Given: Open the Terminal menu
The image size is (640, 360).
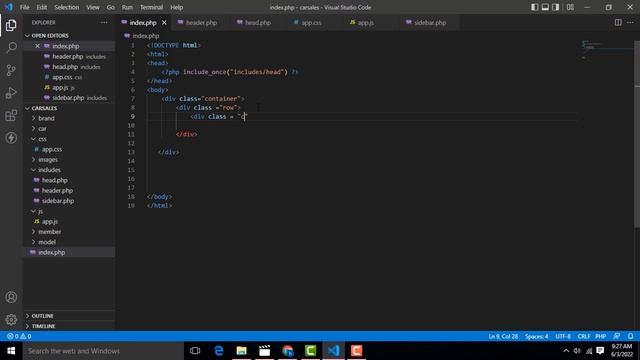Looking at the screenshot, I should pos(151,7).
